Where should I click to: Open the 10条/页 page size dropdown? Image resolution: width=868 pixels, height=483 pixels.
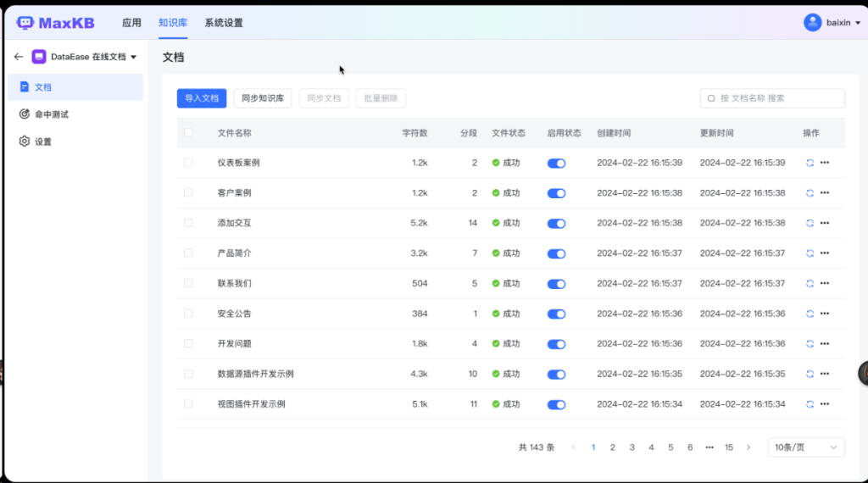(806, 447)
